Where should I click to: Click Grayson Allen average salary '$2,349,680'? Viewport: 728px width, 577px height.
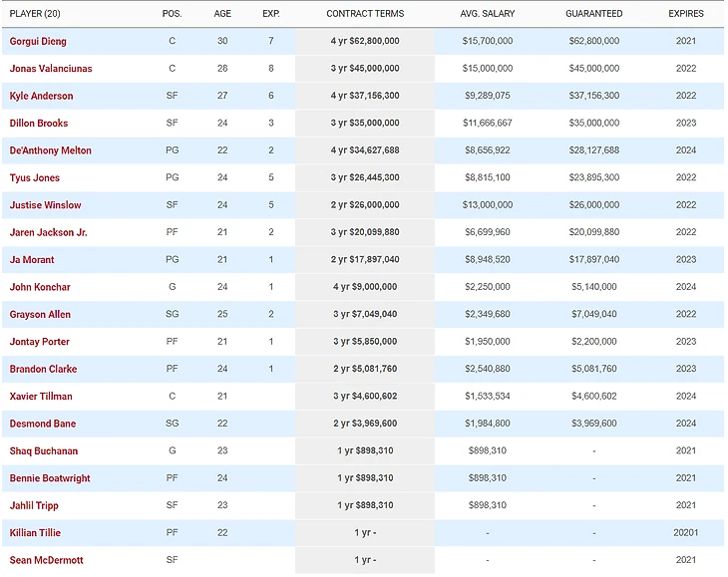click(x=488, y=315)
